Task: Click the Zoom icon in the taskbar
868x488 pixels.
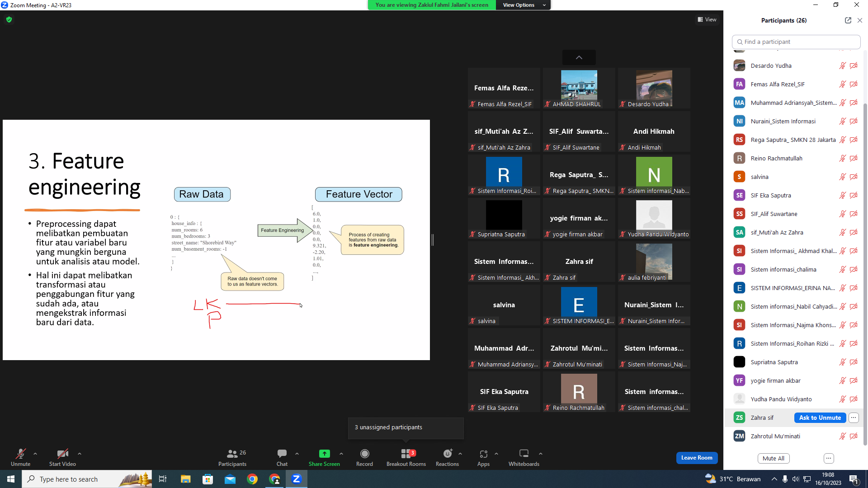Action: tap(297, 479)
